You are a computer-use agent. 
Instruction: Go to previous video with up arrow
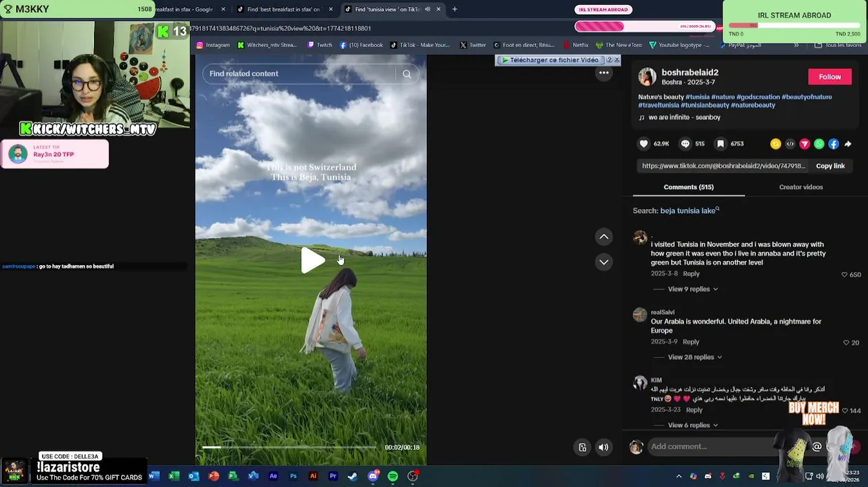click(x=603, y=237)
